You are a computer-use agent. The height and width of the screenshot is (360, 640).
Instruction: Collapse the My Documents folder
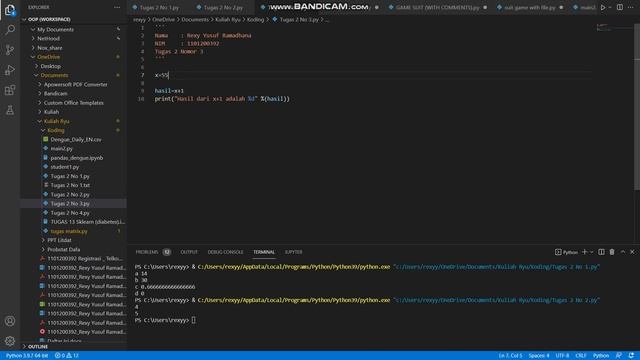pos(73,29)
